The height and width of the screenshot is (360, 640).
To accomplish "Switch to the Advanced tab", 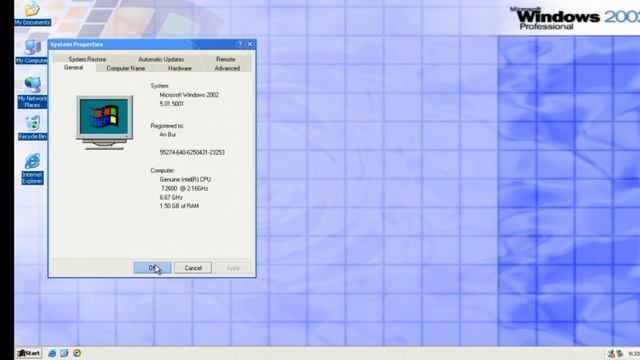I will coord(227,68).
